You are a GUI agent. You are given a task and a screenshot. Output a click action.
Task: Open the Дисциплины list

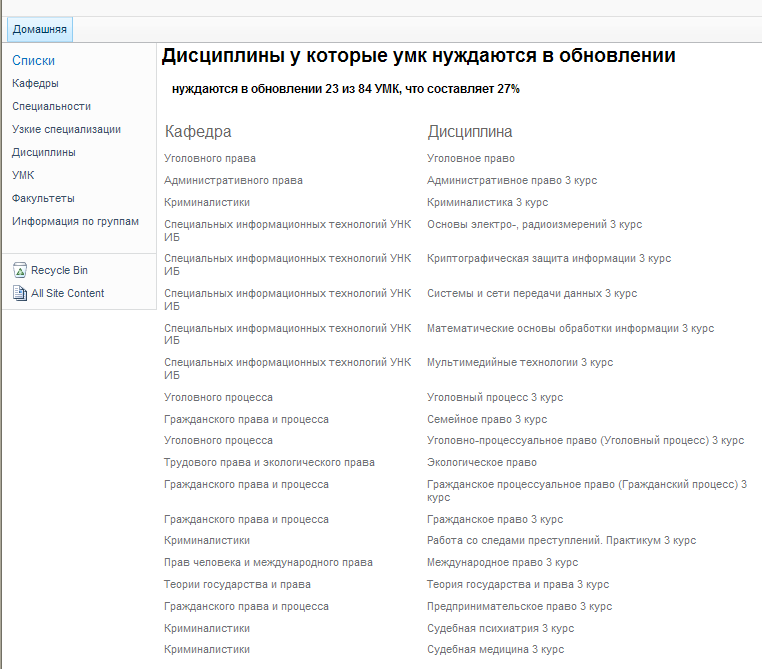(x=44, y=153)
